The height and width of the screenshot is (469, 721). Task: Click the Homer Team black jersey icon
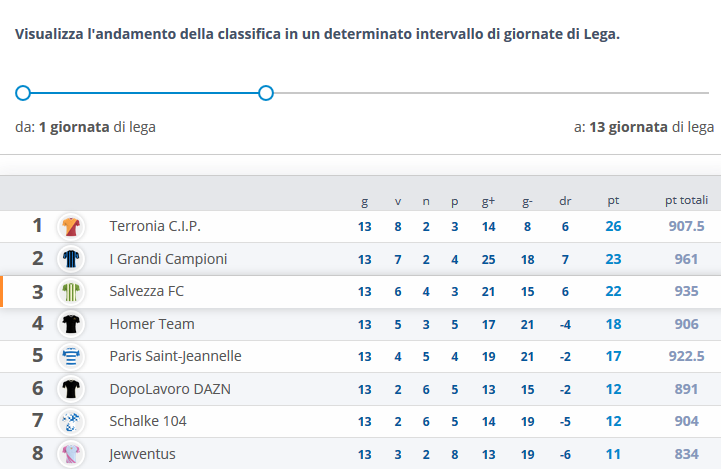tap(71, 324)
